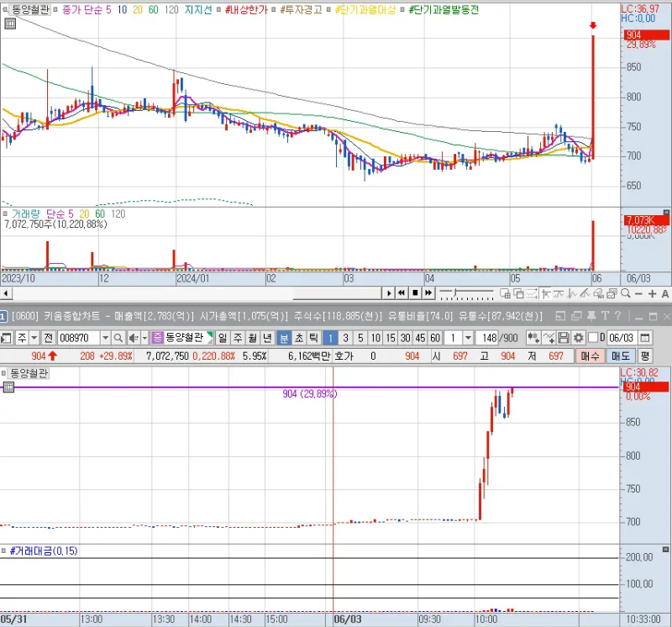Image resolution: width=672 pixels, height=627 pixels.
Task: Click the vertical line chart tool icon
Action: pos(572,293)
